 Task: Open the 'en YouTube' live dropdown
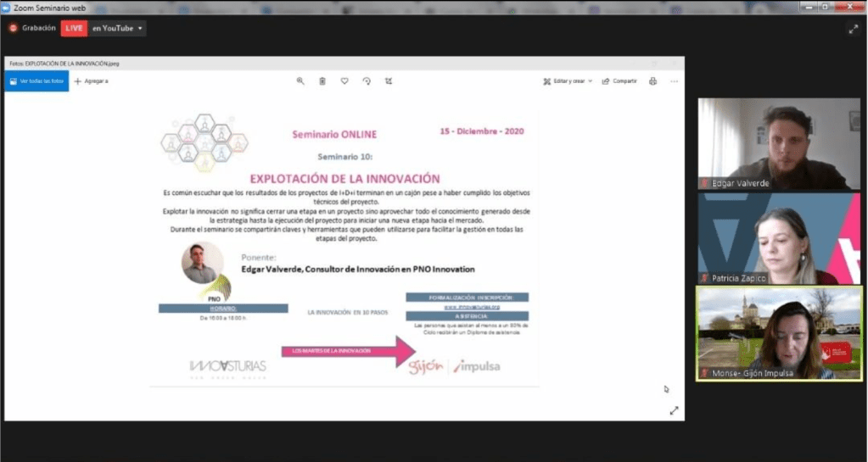pyautogui.click(x=117, y=28)
